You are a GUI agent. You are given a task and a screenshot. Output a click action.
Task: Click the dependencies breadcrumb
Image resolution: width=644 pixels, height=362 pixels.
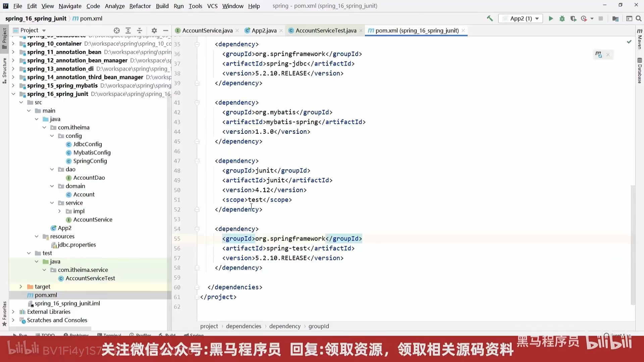coord(244,326)
